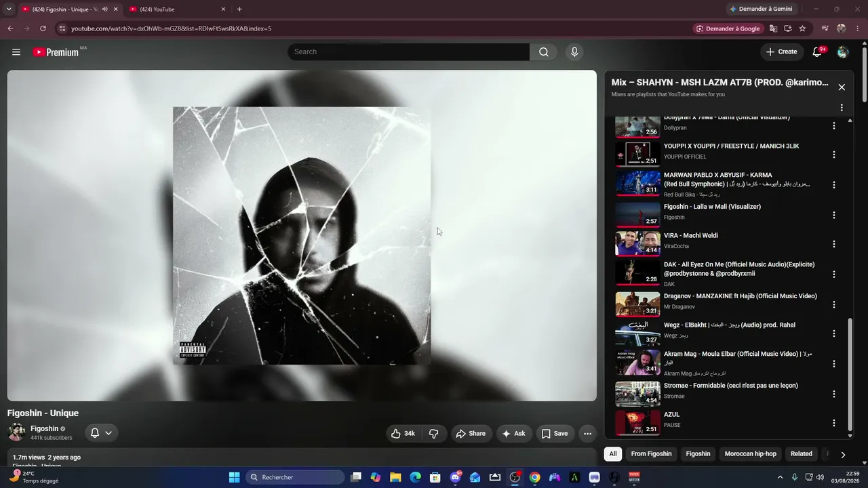The image size is (868, 488).
Task: Open a new browser tab
Action: (x=239, y=9)
